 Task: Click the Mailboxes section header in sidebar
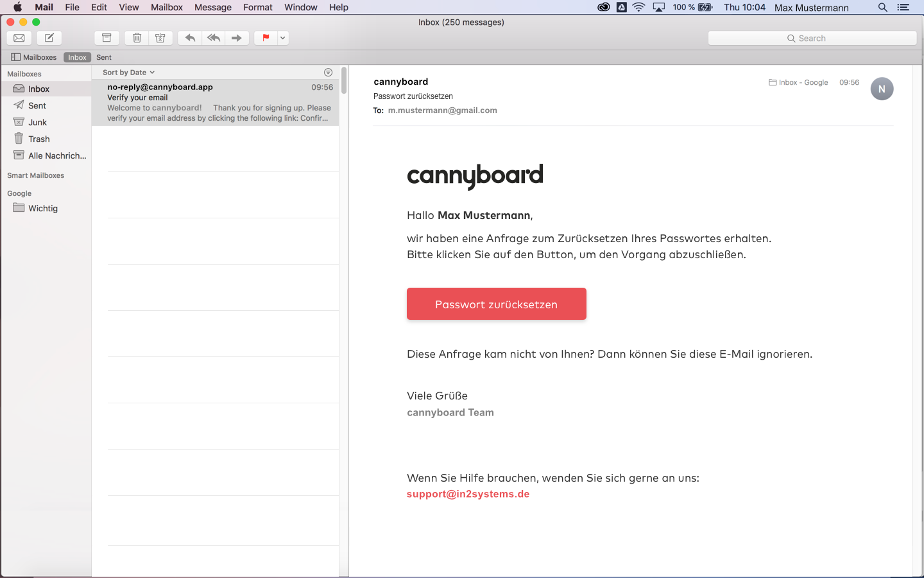(24, 74)
